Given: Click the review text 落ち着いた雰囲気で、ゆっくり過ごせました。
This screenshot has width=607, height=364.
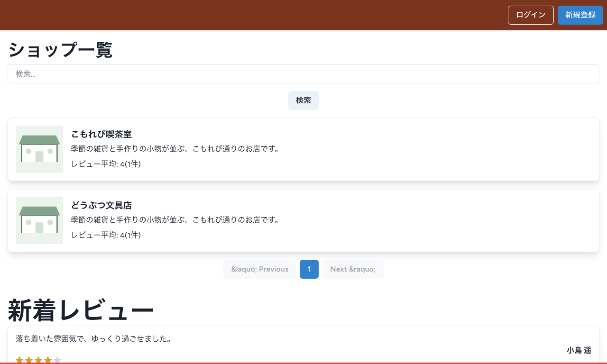Looking at the screenshot, I should [x=94, y=339].
